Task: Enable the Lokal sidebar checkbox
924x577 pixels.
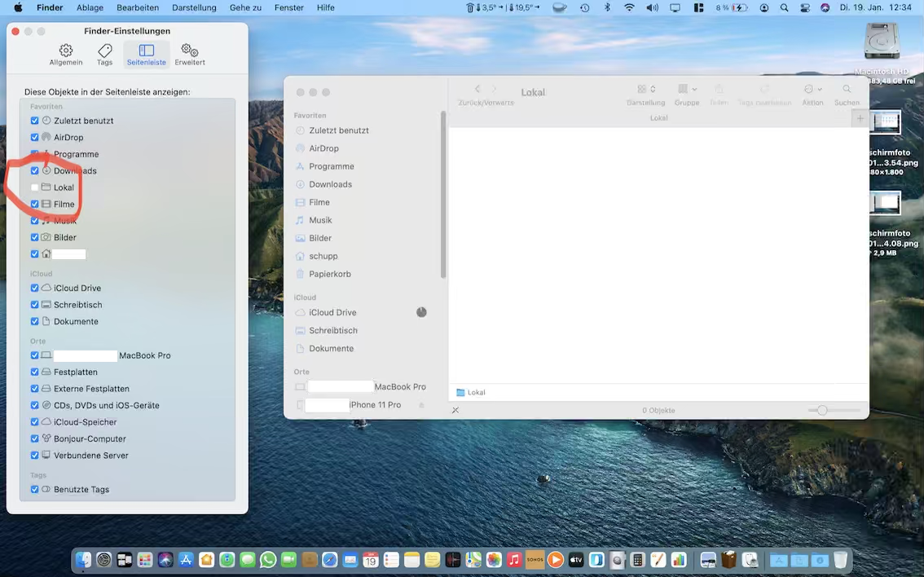Action: [x=34, y=187]
